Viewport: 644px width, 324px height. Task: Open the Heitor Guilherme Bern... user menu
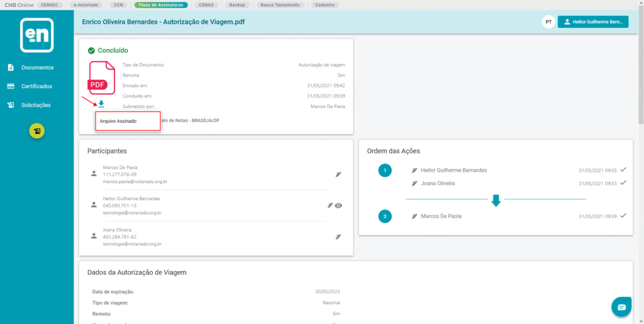click(593, 22)
